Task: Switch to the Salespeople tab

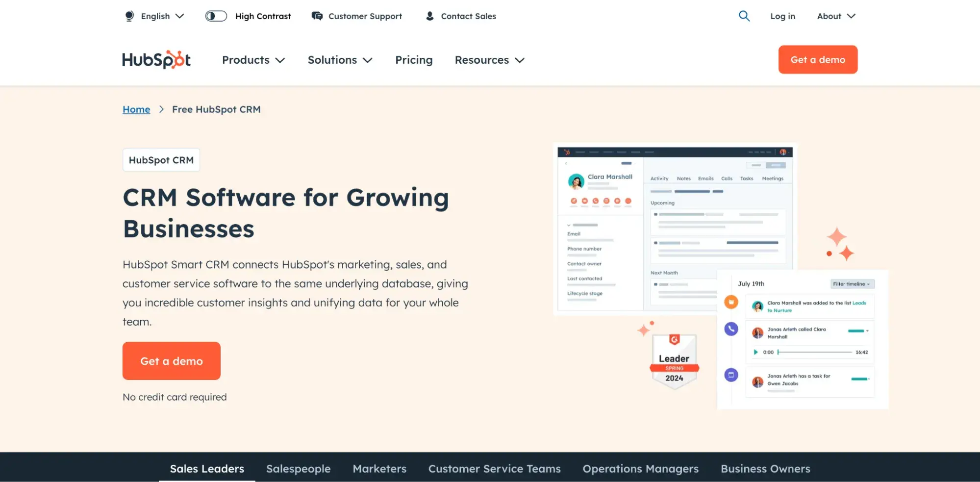Action: coord(298,469)
